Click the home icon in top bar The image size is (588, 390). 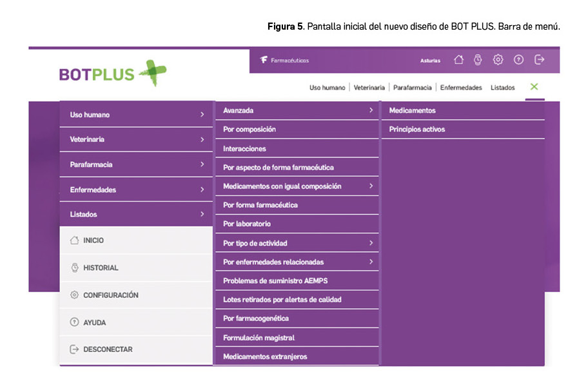tap(458, 60)
